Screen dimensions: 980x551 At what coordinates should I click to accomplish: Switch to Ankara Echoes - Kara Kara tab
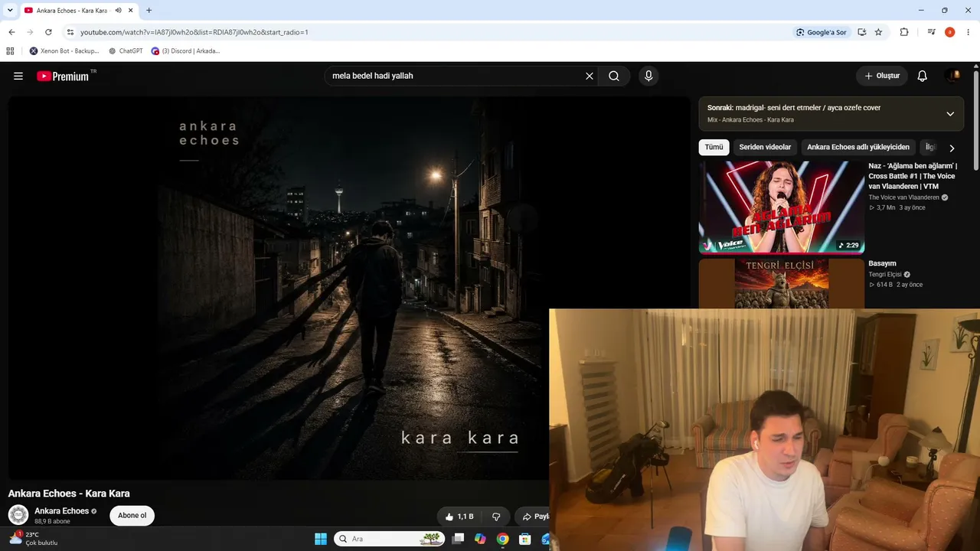click(x=70, y=11)
